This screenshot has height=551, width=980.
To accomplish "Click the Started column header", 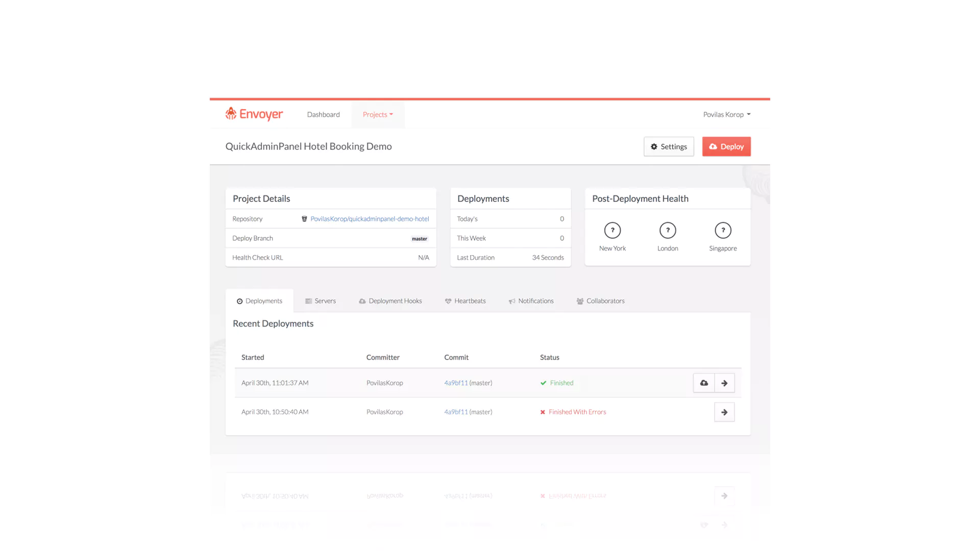I will [253, 358].
